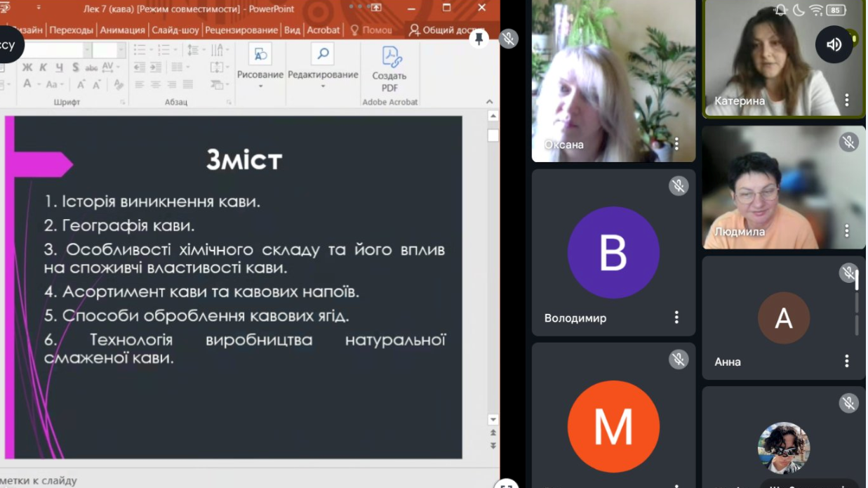Click the Создать PDF Acrobat icon
The image size is (868, 488).
[x=389, y=57]
